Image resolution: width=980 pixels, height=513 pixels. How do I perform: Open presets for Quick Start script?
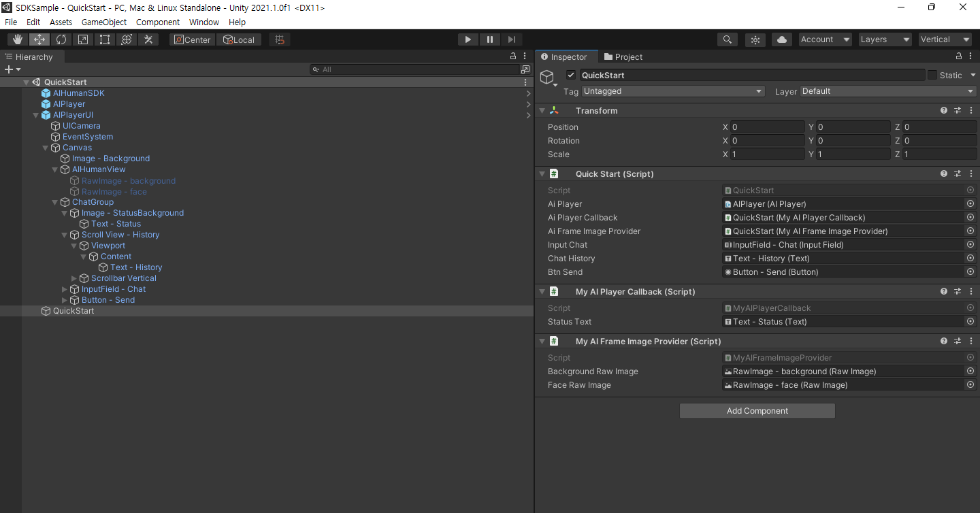point(958,173)
